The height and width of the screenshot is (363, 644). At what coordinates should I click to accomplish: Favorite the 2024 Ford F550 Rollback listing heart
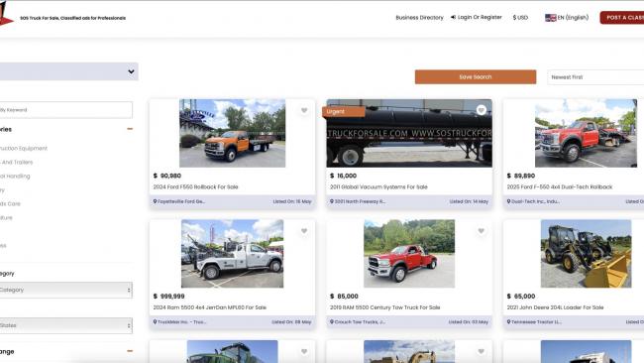point(304,110)
